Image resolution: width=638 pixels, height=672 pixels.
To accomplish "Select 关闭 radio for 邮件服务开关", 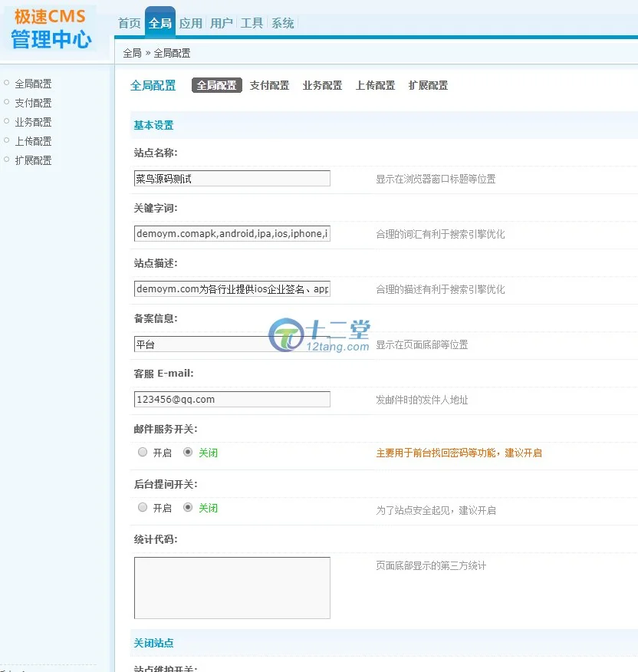I will coord(188,453).
